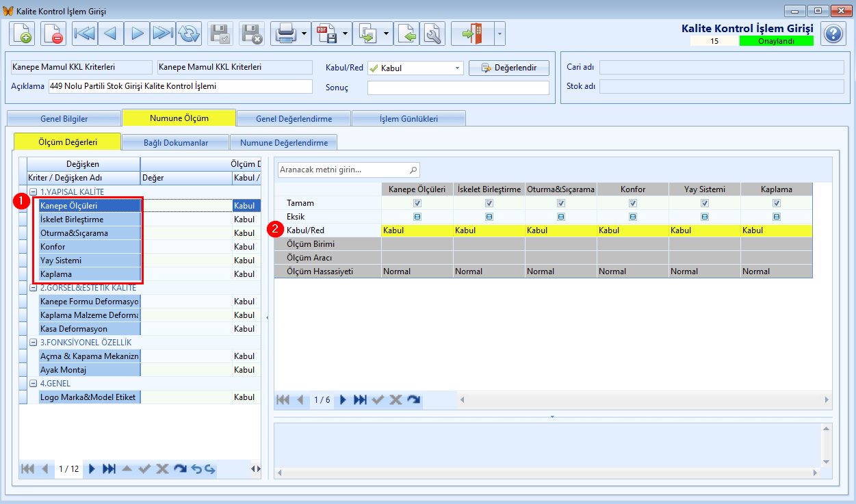The width and height of the screenshot is (856, 504).
Task: Click the curved refresh arrow in the 1 / 6 navigator
Action: 413,399
